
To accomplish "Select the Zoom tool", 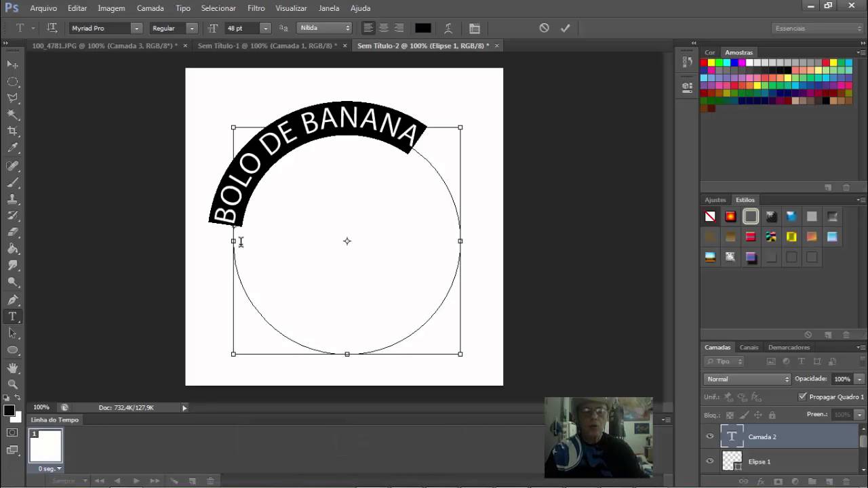I will [12, 384].
